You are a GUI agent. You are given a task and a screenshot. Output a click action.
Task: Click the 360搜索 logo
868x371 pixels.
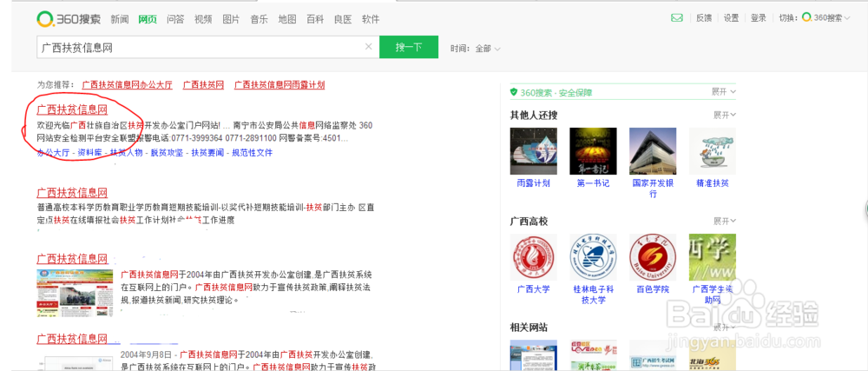coord(69,19)
